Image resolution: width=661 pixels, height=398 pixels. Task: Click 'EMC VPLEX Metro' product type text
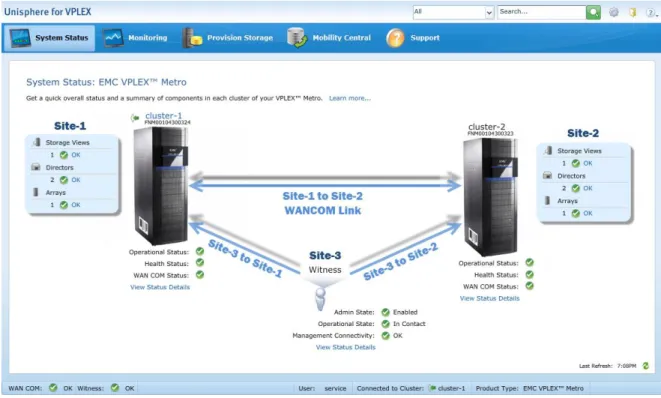(553, 388)
